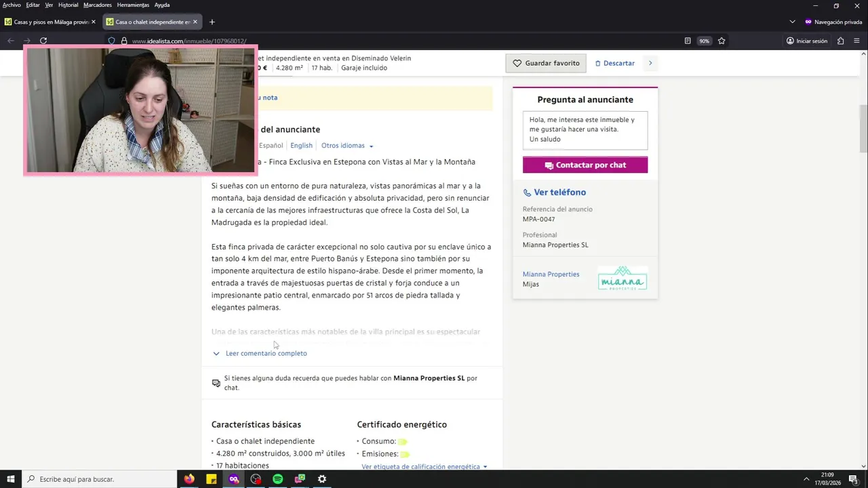The image size is (868, 488).
Task: Open the list all tabs dropdown
Action: pyautogui.click(x=792, y=22)
